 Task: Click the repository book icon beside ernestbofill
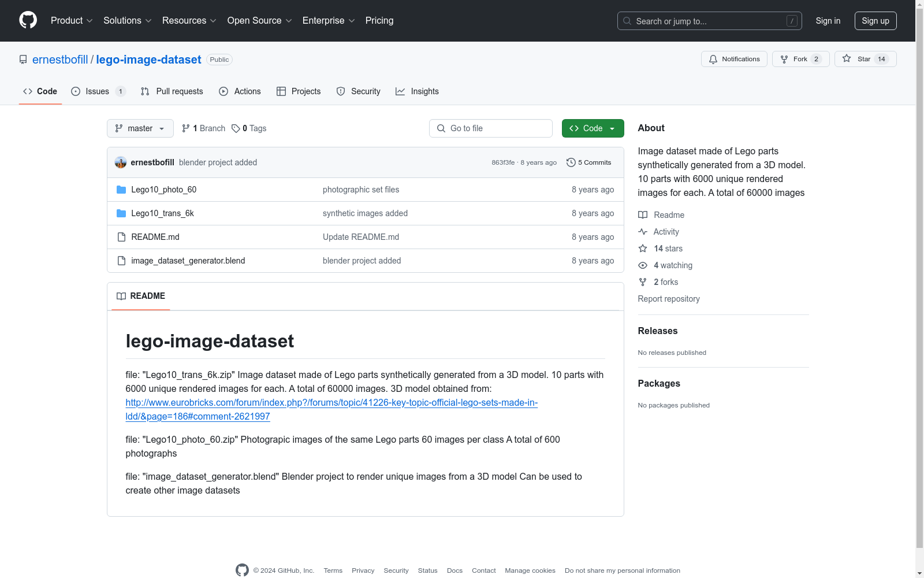[23, 60]
